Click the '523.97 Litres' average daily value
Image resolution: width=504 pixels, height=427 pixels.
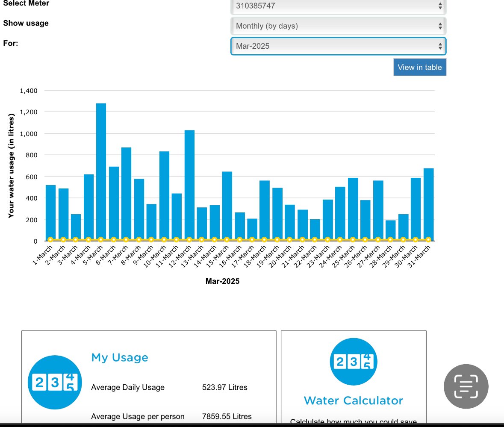225,387
